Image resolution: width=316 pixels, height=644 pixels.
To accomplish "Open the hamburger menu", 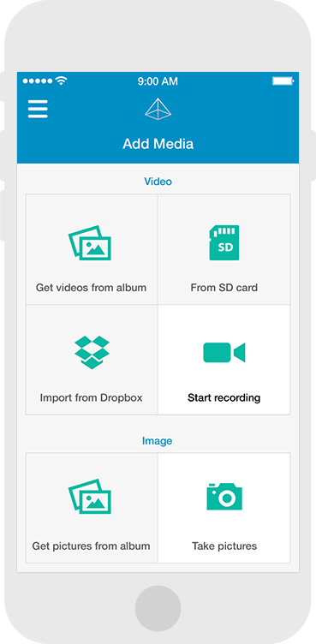I will tap(38, 110).
